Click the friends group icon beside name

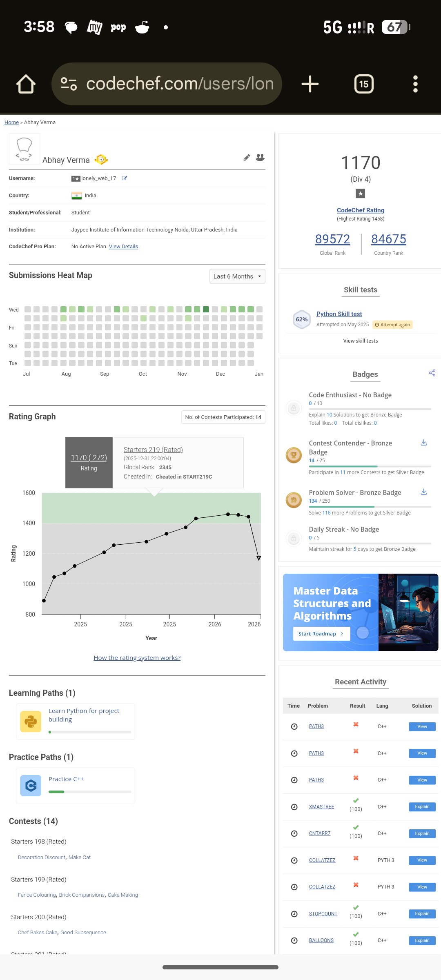coord(260,158)
